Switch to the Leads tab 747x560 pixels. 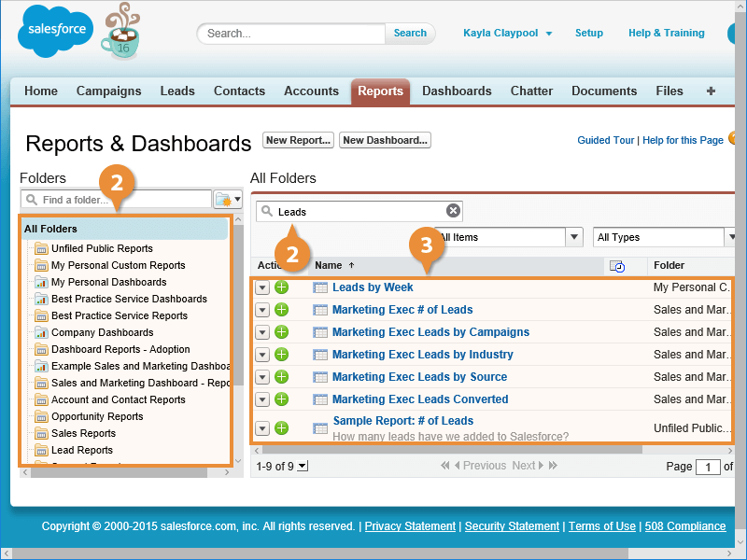coord(177,91)
